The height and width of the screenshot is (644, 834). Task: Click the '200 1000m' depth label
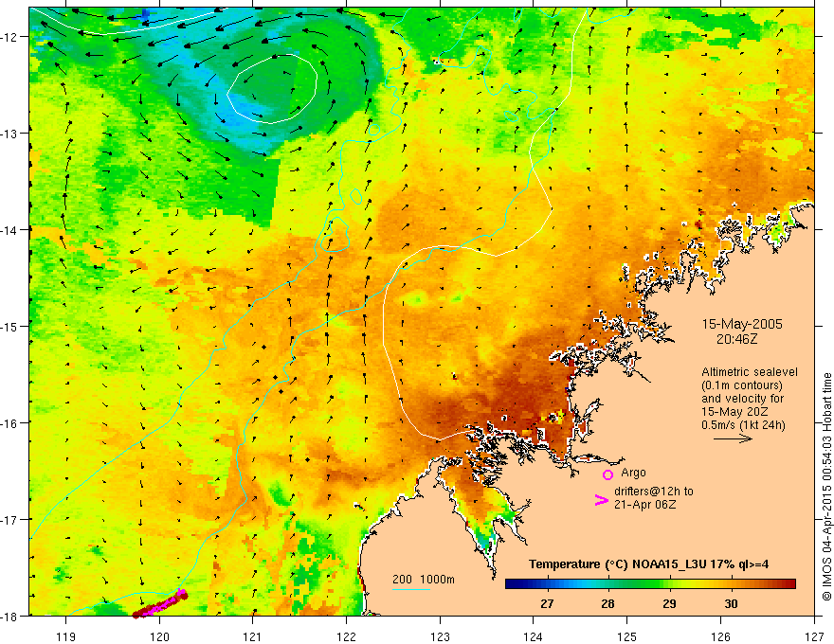tap(424, 580)
